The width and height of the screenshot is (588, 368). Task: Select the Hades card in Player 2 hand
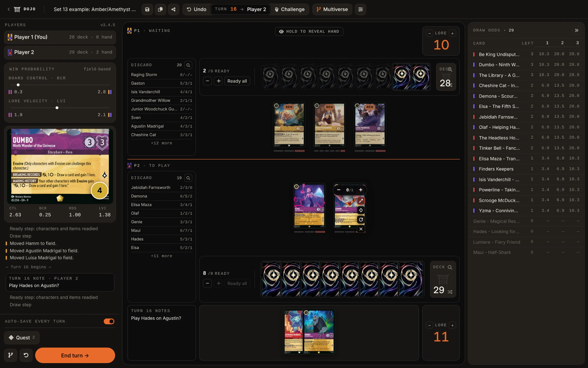tap(319, 332)
